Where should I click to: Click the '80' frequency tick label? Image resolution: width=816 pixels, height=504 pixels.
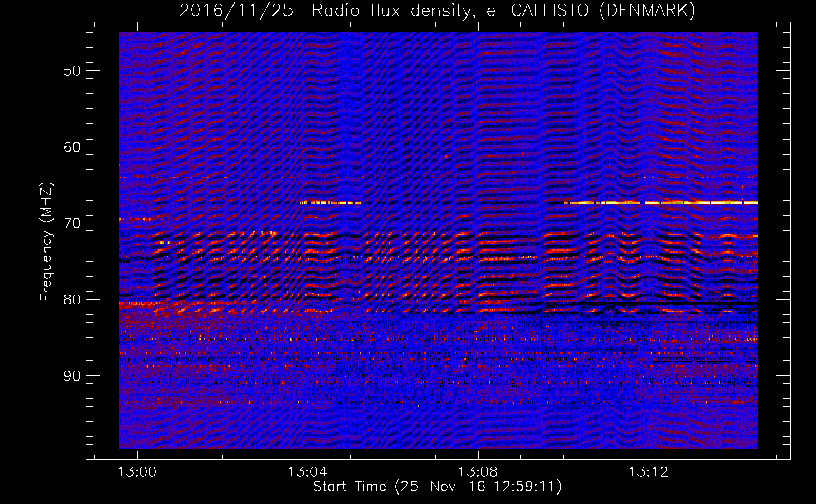tap(72, 300)
